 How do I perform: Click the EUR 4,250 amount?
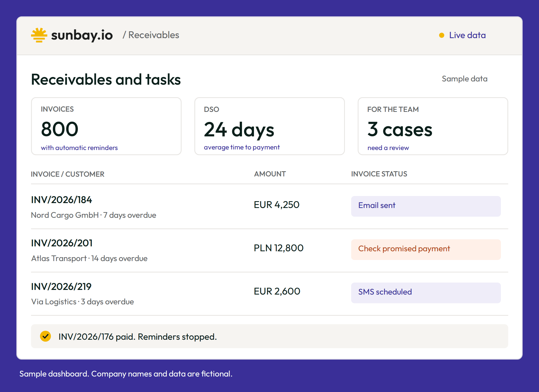[x=277, y=205]
